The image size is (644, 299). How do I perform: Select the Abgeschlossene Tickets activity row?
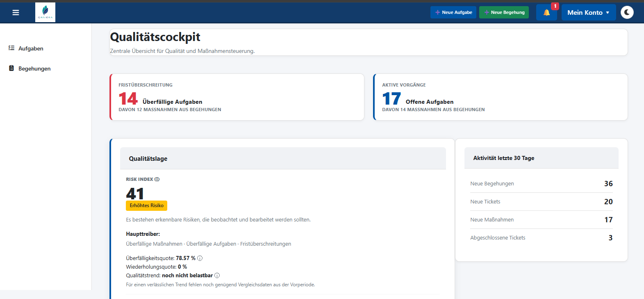point(541,238)
